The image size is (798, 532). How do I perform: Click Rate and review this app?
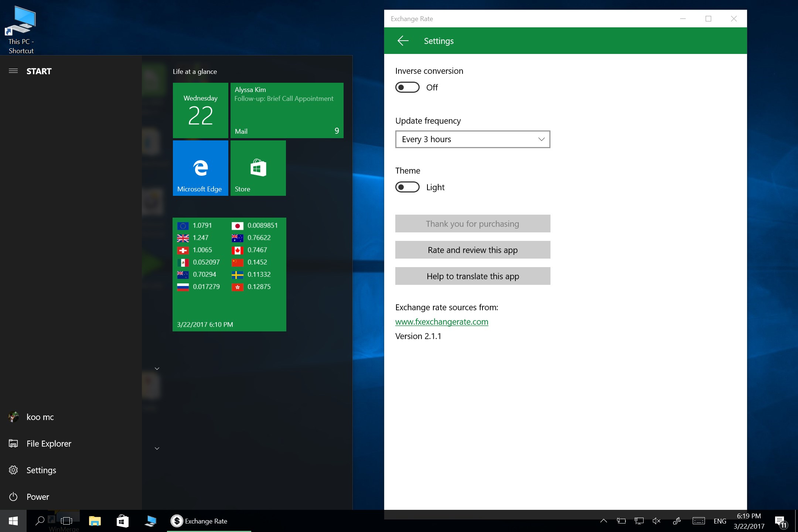pyautogui.click(x=473, y=250)
